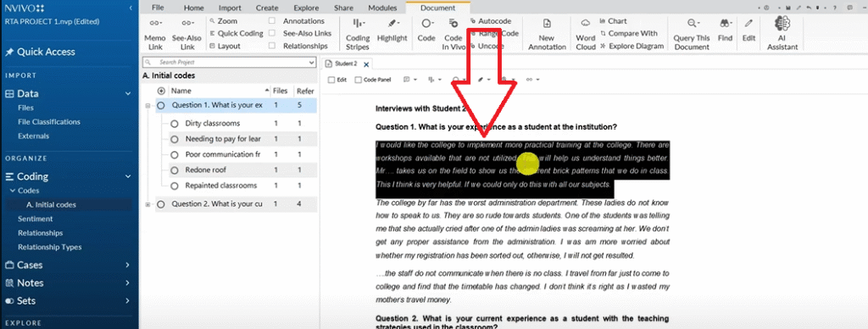Screen dimensions: 868x329
Task: Open Explore Diagram
Action: 632,46
